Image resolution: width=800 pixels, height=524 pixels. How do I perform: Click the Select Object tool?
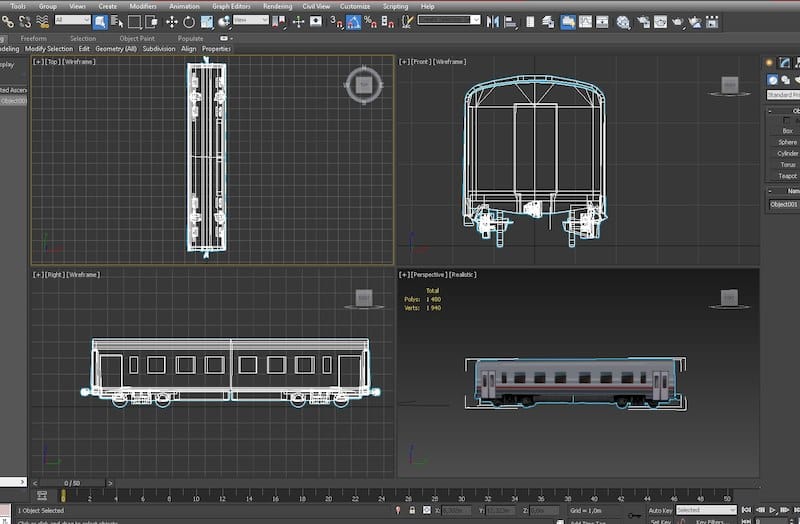coord(100,21)
